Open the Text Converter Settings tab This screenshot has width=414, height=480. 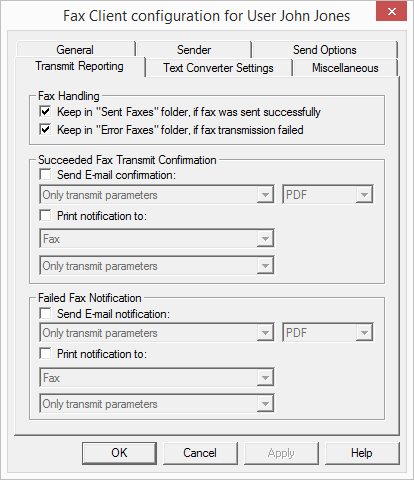click(218, 68)
